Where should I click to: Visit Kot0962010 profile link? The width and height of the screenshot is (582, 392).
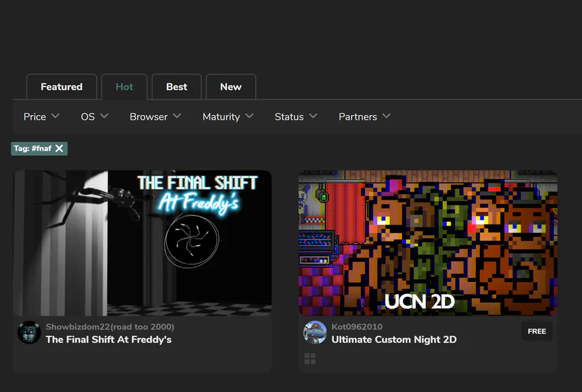[357, 327]
